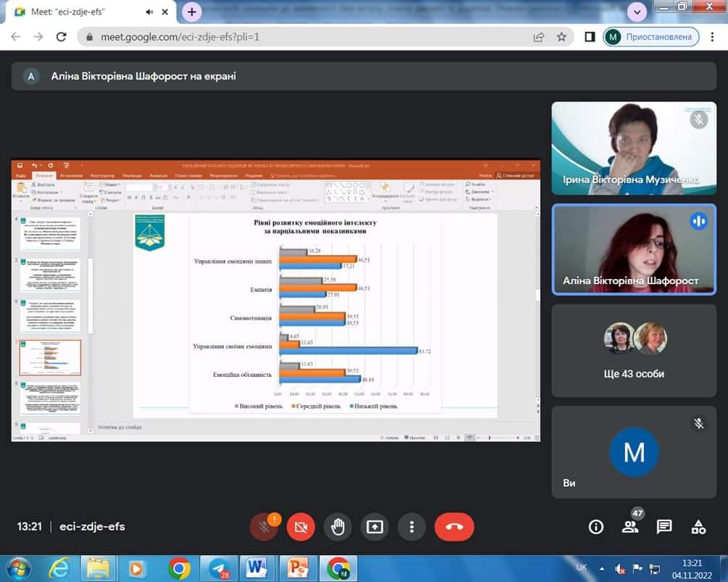Click the Призупинена profile button
The image size is (728, 582).
coord(650,37)
